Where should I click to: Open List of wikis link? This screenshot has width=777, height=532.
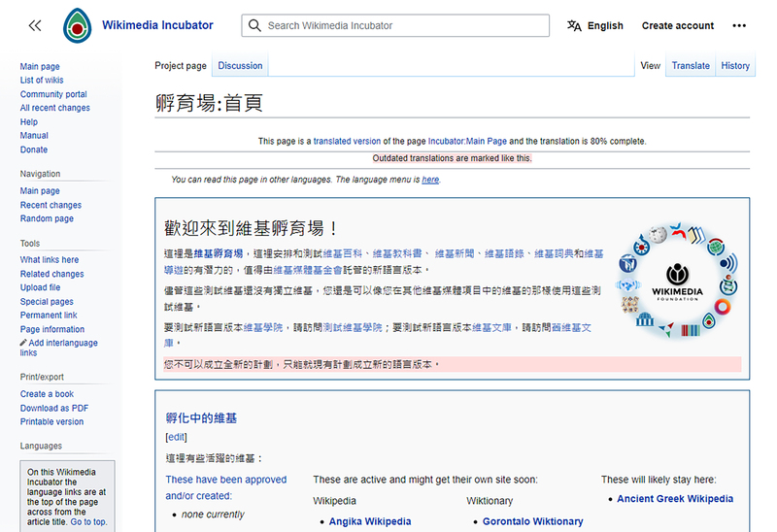[42, 81]
